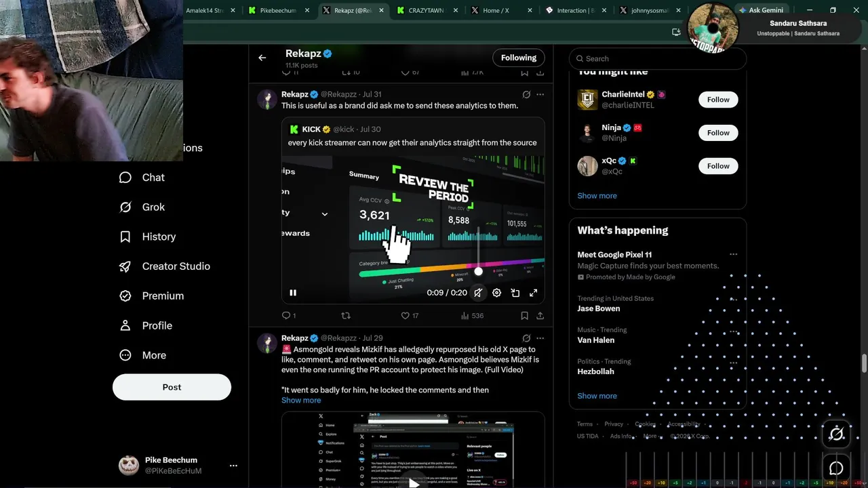
Task: Follow CharlieIntel
Action: point(718,100)
